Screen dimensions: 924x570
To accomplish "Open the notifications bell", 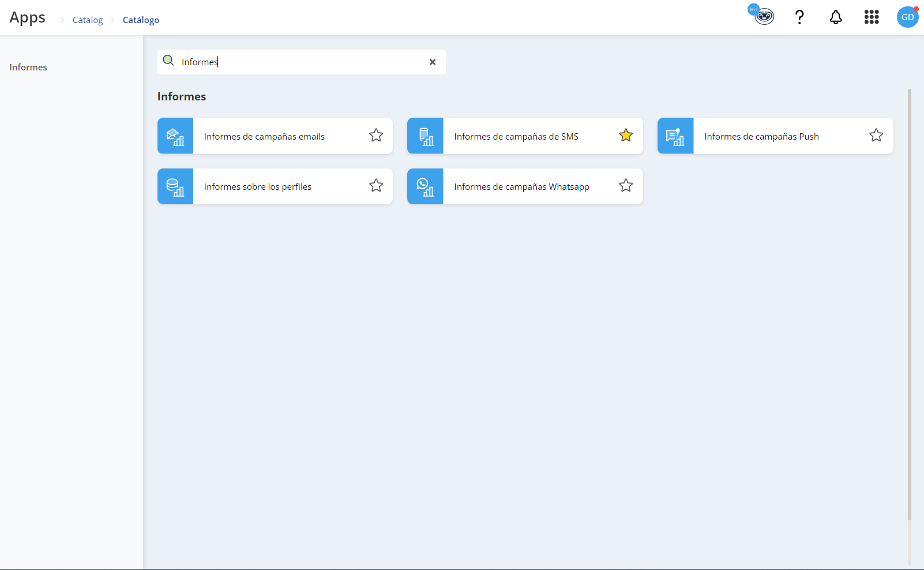I will coord(836,17).
